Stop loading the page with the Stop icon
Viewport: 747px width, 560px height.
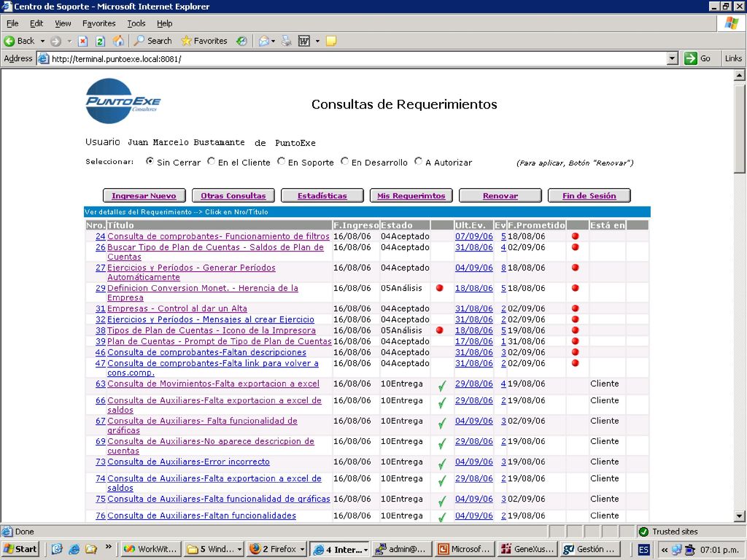coord(82,41)
